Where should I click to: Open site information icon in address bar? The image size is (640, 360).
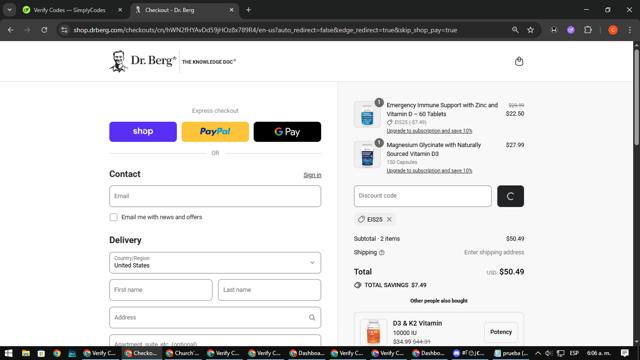(x=64, y=30)
